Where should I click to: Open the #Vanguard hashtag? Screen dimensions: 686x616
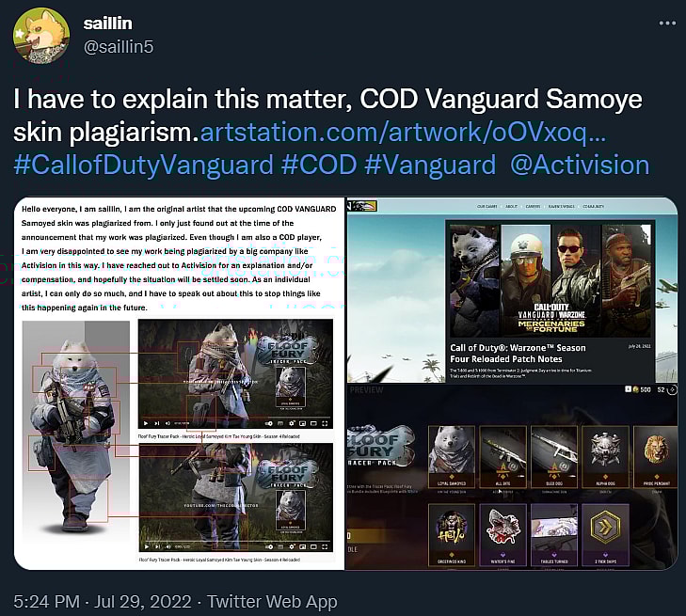coord(430,166)
